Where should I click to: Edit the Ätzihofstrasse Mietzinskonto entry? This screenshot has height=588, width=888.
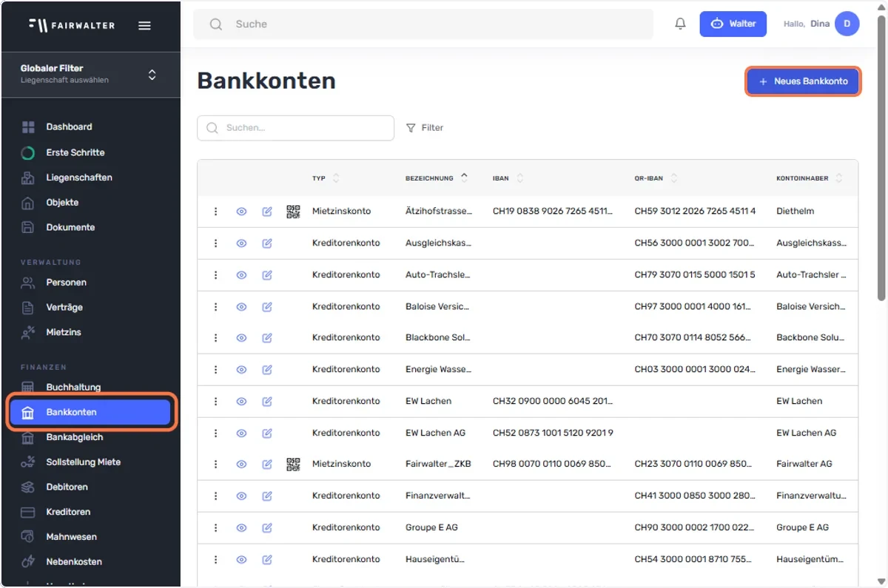click(267, 212)
